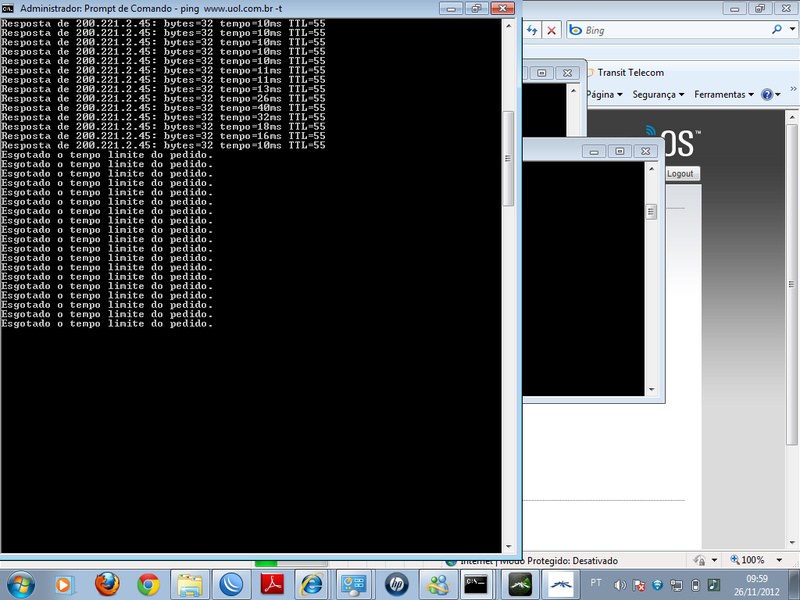The height and width of the screenshot is (600, 800).
Task: Click the Internet Explorer page scroll-down arrow
Action: click(x=791, y=543)
